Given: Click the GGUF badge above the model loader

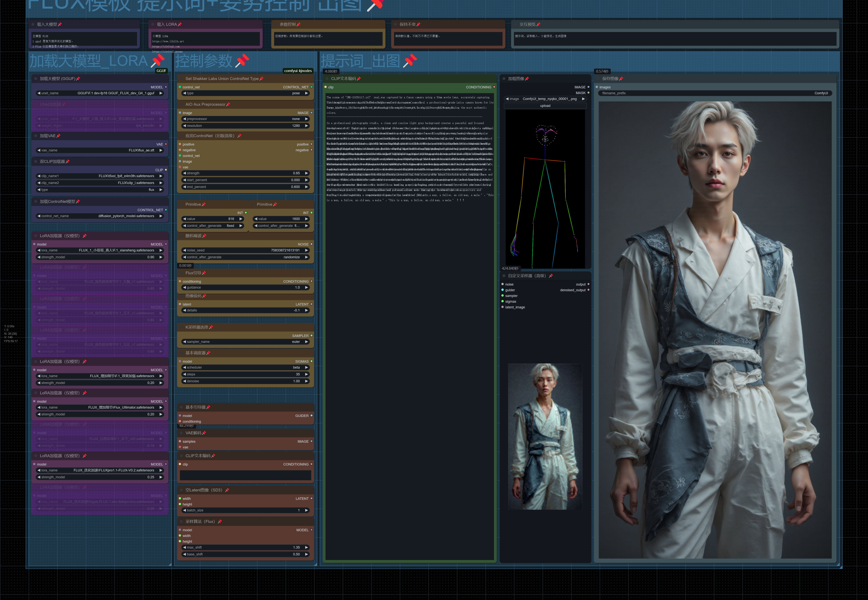Looking at the screenshot, I should point(161,71).
